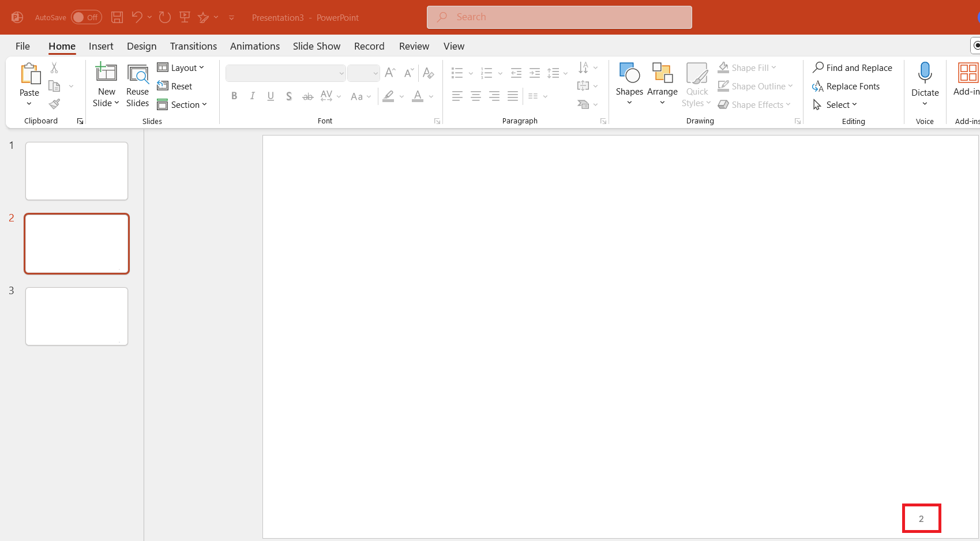
Task: Click the Search box in title bar
Action: coord(560,17)
